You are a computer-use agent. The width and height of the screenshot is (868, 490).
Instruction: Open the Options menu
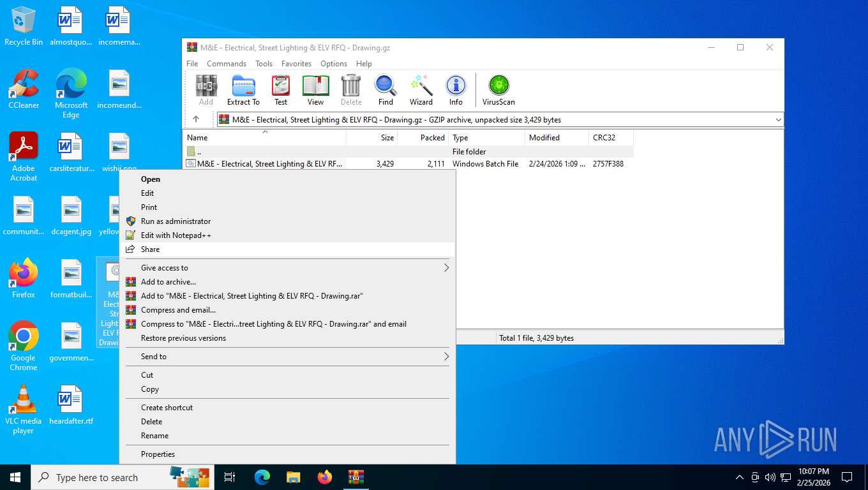point(334,64)
